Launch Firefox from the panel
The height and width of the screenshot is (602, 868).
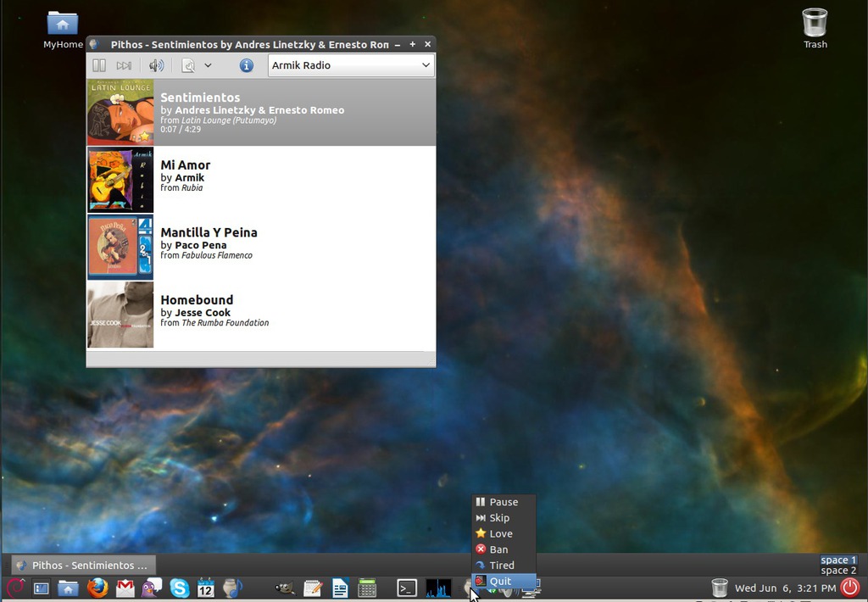point(97,588)
